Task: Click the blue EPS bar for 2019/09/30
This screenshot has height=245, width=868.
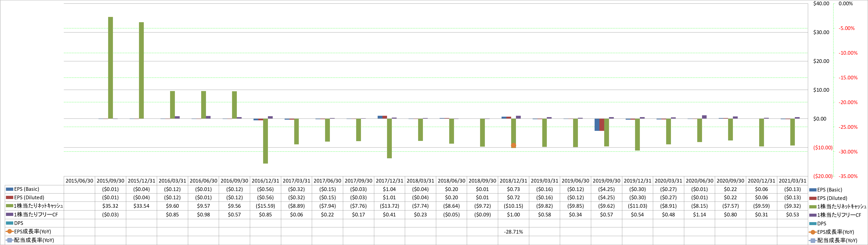Action: pyautogui.click(x=597, y=125)
